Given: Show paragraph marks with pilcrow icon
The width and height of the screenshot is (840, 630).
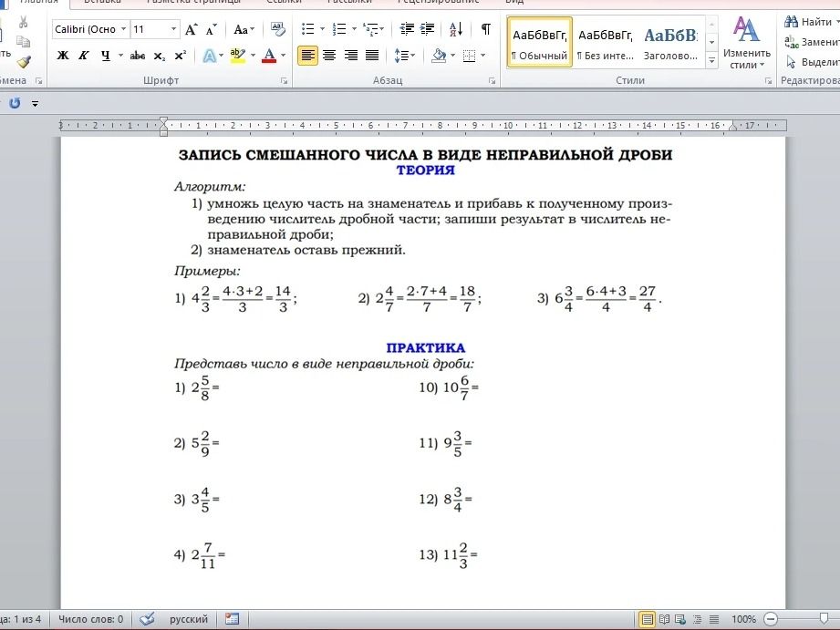Looking at the screenshot, I should (485, 29).
